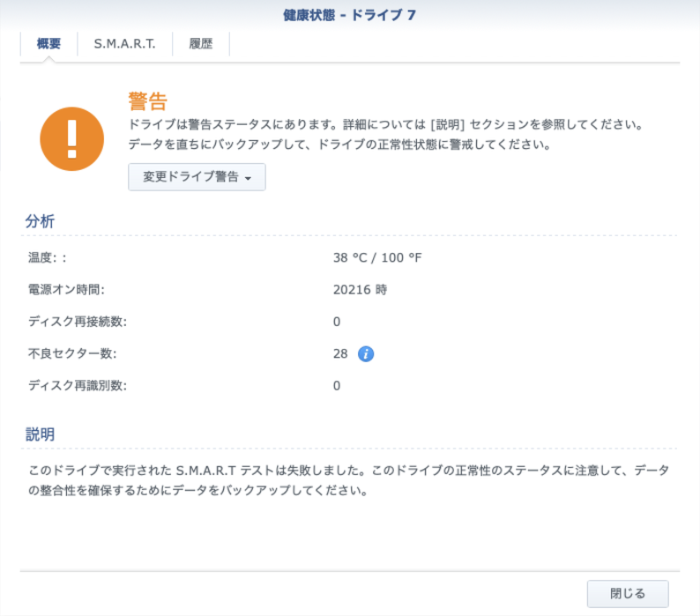Click the ディスク再接続数 label

(x=78, y=321)
